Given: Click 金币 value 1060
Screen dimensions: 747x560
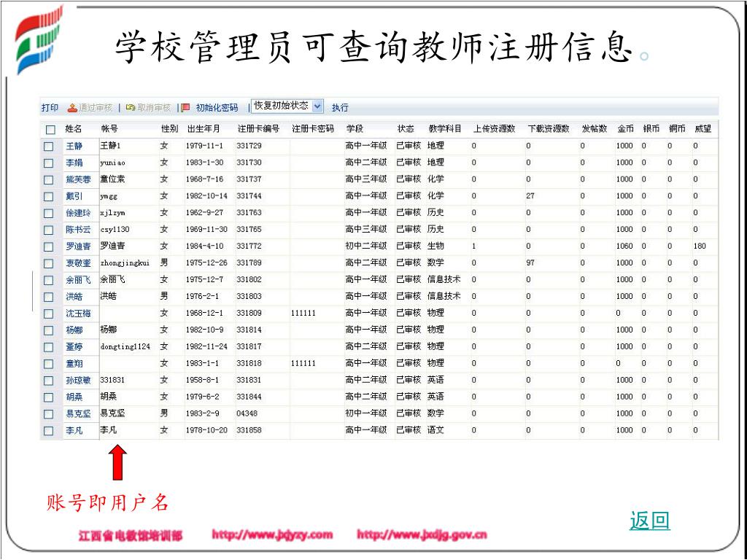Looking at the screenshot, I should coord(624,246).
